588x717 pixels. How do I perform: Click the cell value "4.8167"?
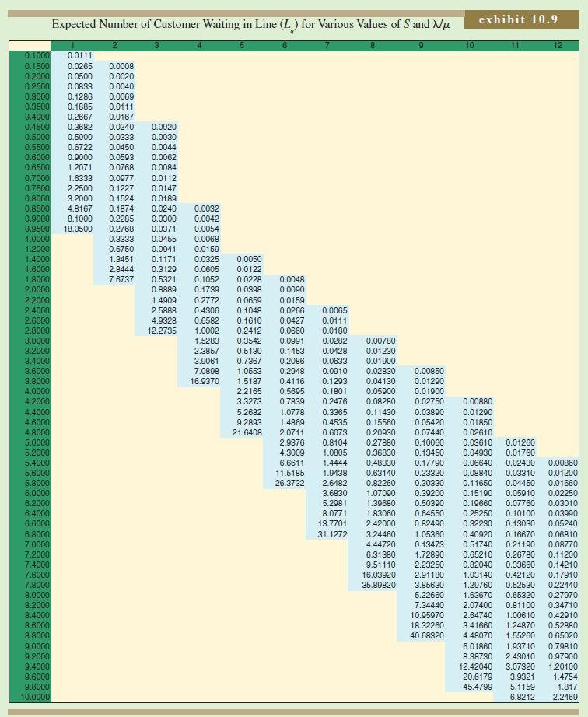79,208
